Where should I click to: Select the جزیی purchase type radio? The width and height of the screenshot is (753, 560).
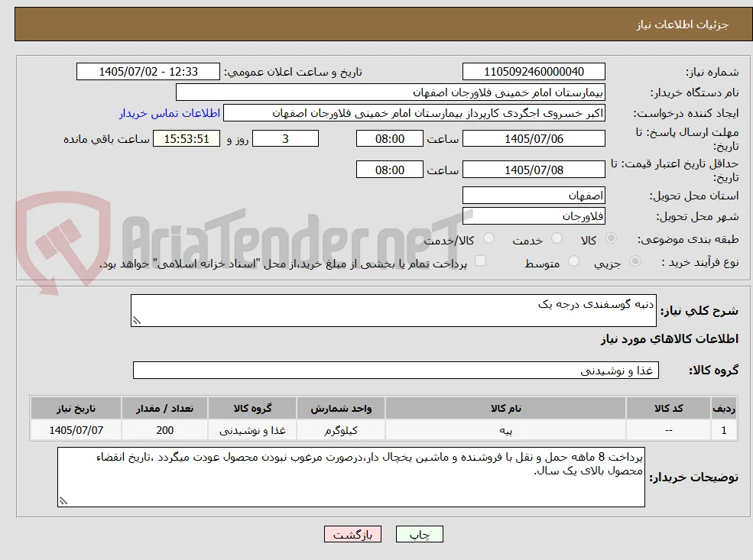(635, 261)
